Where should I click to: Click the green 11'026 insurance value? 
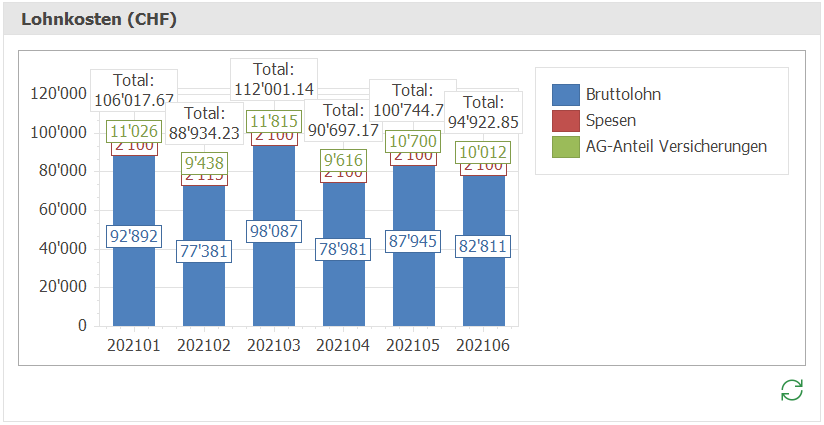pos(134,131)
